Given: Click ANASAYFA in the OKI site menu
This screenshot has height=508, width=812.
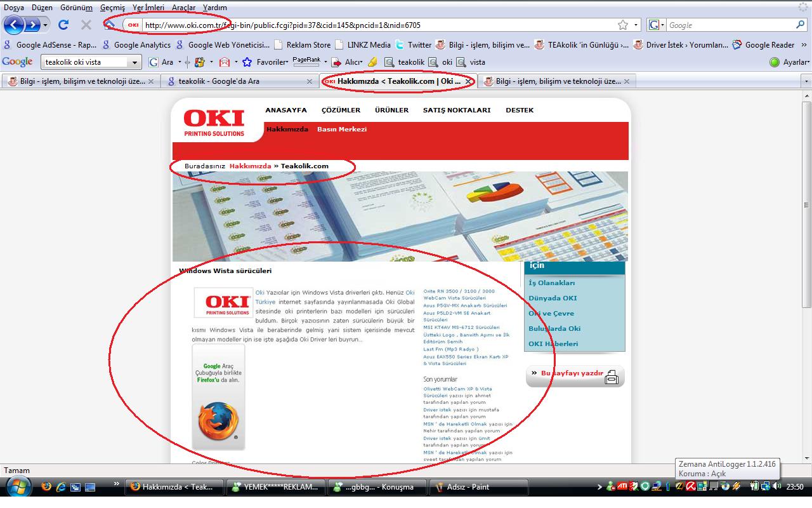Looking at the screenshot, I should pos(286,110).
